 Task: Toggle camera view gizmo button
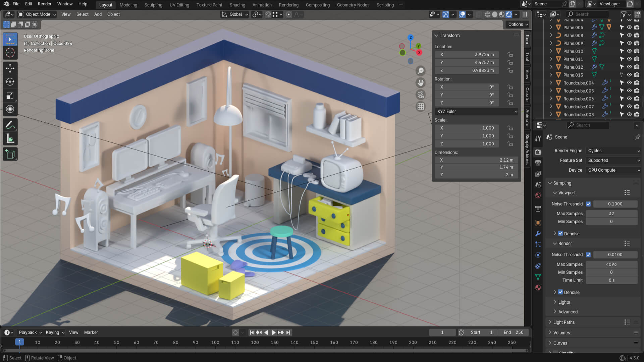click(421, 95)
